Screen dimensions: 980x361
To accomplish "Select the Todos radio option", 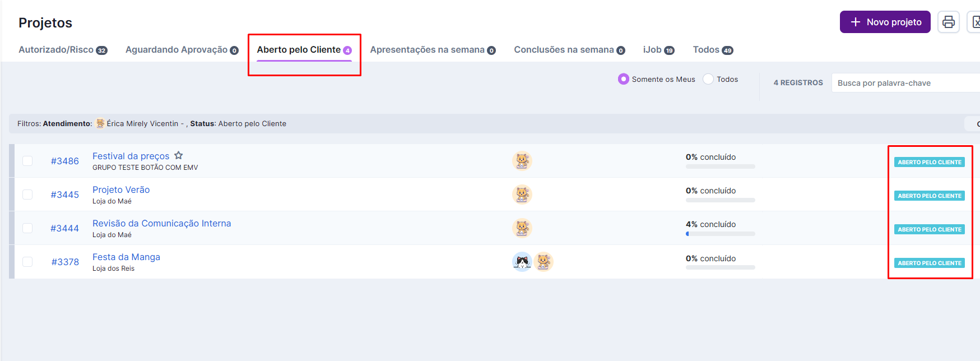I will point(708,79).
